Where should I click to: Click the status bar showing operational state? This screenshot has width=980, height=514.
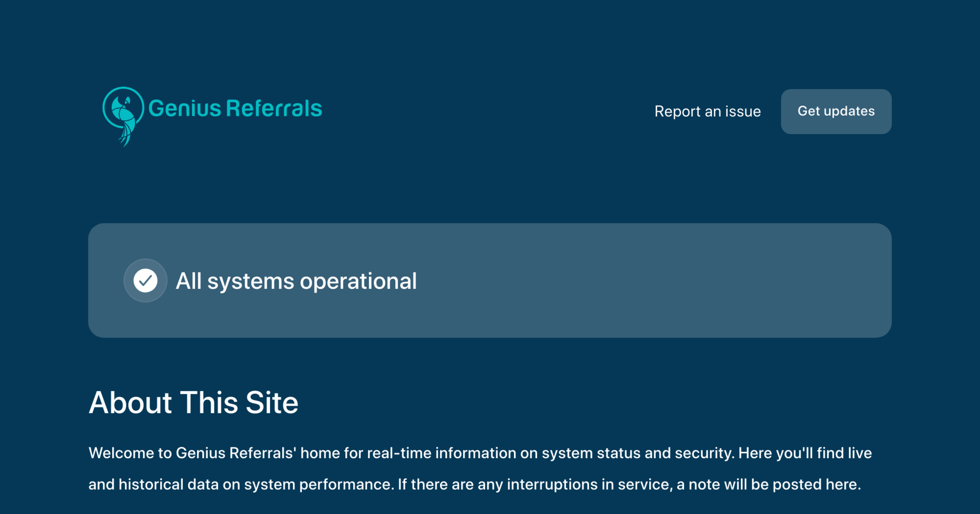pyautogui.click(x=490, y=280)
